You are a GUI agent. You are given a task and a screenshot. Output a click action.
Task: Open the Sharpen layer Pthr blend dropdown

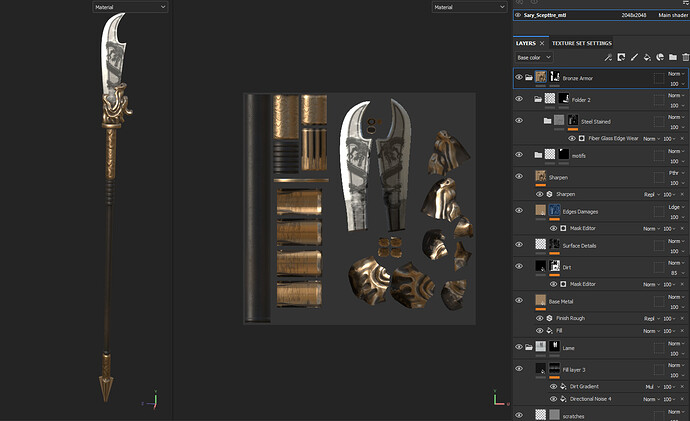tap(676, 173)
